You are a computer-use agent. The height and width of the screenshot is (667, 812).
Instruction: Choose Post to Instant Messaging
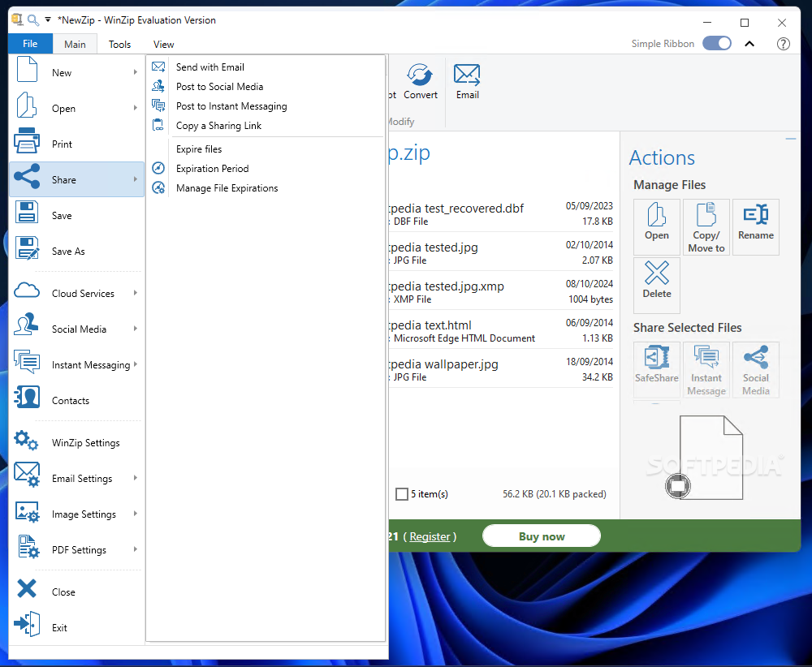click(x=266, y=106)
